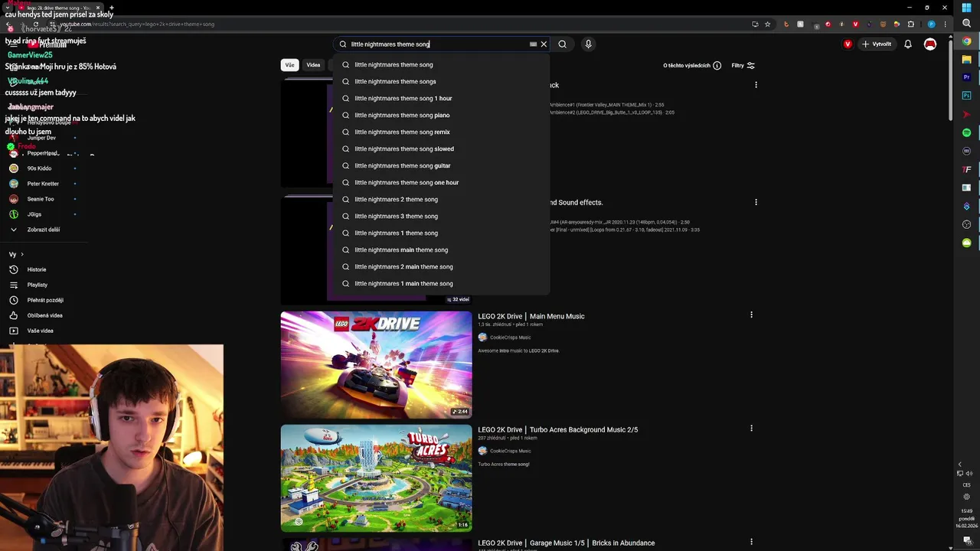Screen dimensions: 980x551
Task: Choose suggestion 'little nightmares 1 main theme song'
Action: coord(442,283)
